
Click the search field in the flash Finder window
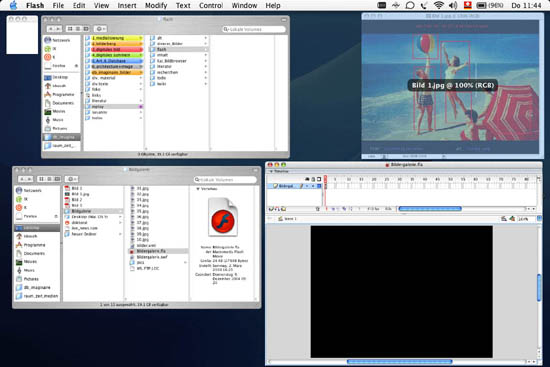(x=254, y=29)
